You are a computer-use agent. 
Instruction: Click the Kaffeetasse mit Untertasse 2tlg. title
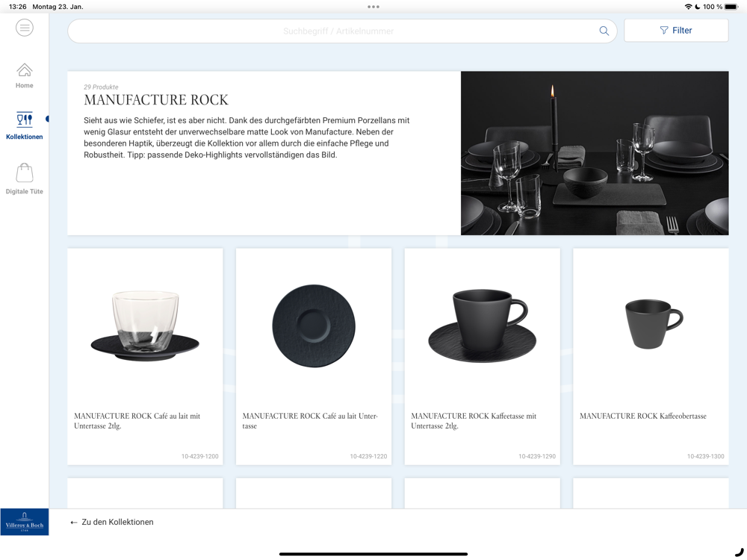474,421
